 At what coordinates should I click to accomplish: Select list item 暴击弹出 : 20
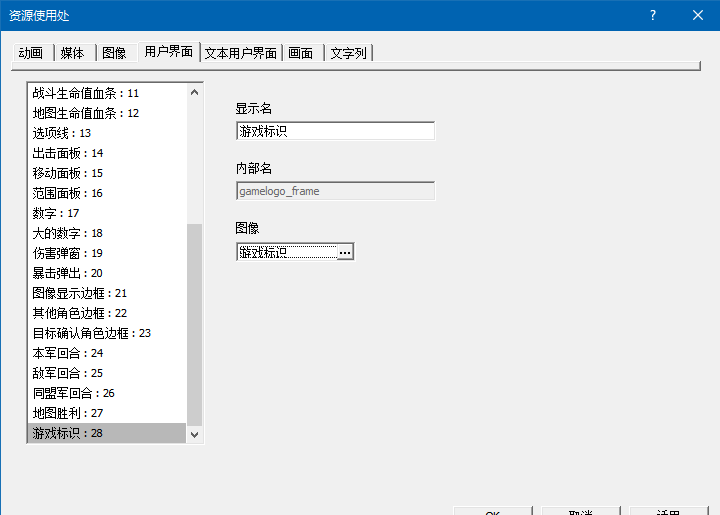[107, 273]
